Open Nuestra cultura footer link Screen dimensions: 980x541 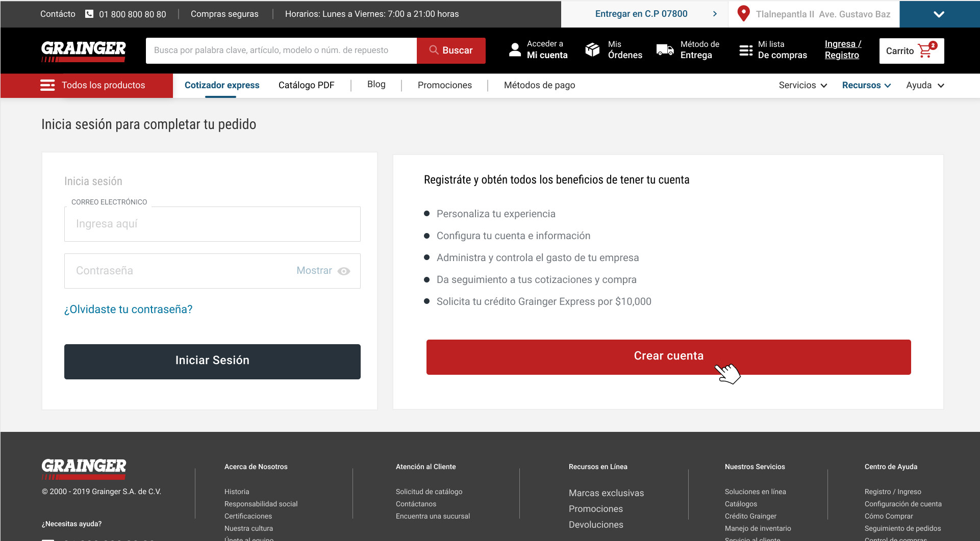[248, 528]
